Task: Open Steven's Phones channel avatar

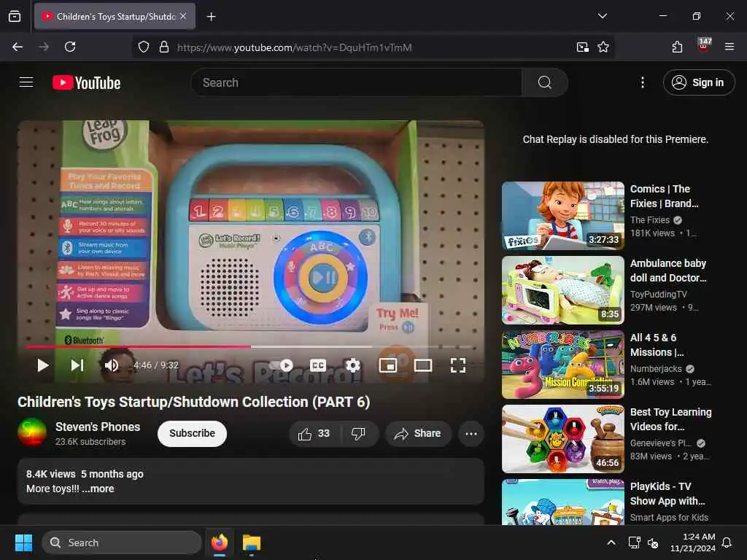Action: tap(32, 432)
